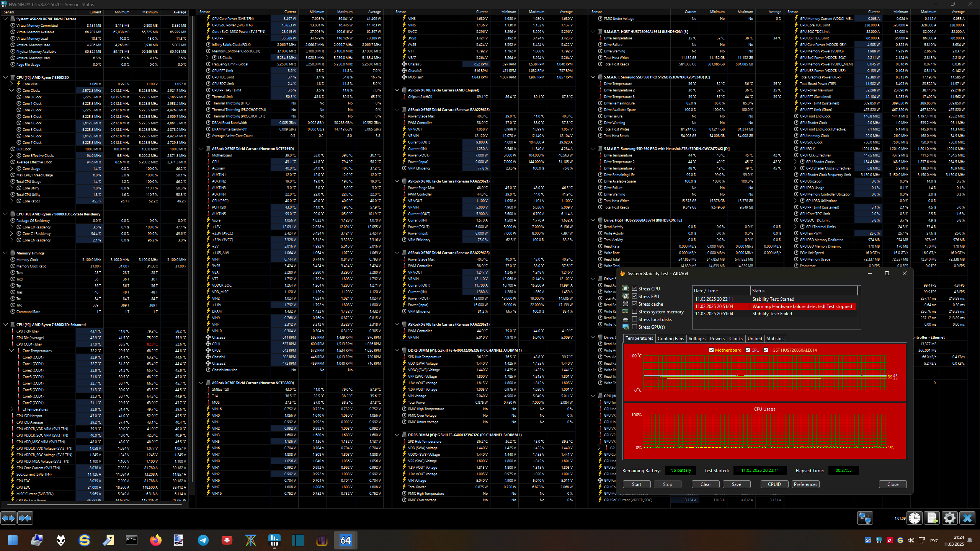Open Telegram from the taskbar
The height and width of the screenshot is (551, 980).
(203, 540)
